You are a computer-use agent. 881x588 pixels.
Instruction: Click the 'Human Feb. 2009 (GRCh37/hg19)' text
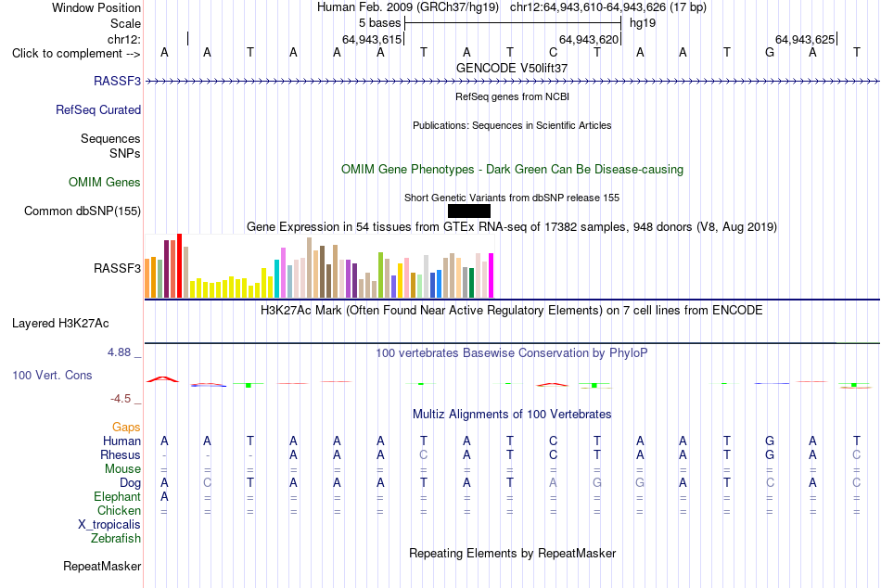point(408,7)
